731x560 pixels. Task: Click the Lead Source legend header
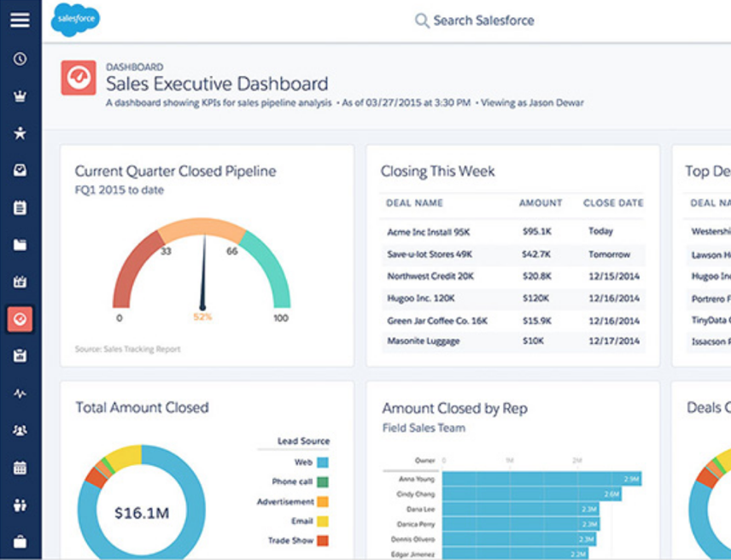tap(303, 440)
